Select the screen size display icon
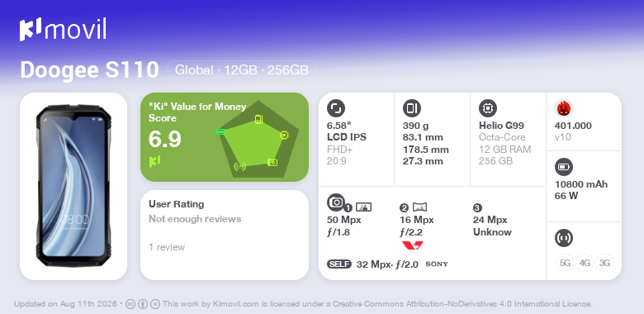The image size is (644, 314). click(336, 108)
